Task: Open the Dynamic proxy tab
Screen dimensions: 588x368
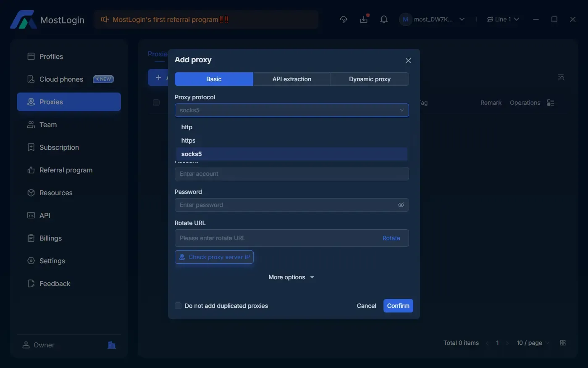Action: tap(369, 79)
